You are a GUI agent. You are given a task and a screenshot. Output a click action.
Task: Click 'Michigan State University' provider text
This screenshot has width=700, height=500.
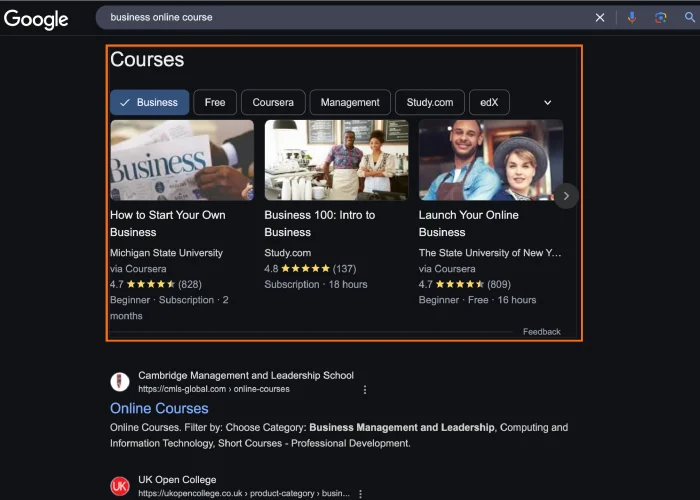tap(167, 253)
